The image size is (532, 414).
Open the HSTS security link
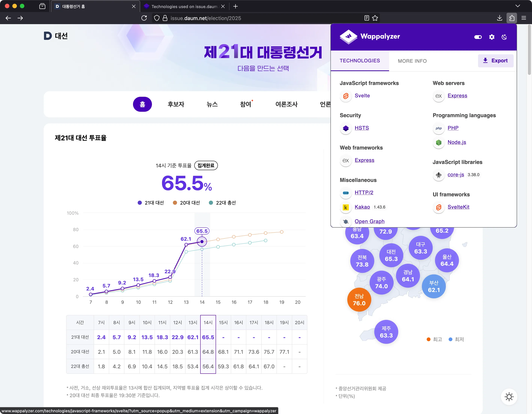[362, 128]
